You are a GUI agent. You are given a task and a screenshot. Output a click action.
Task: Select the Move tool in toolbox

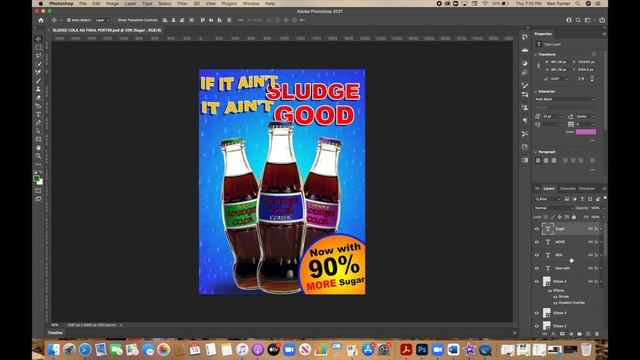point(38,39)
